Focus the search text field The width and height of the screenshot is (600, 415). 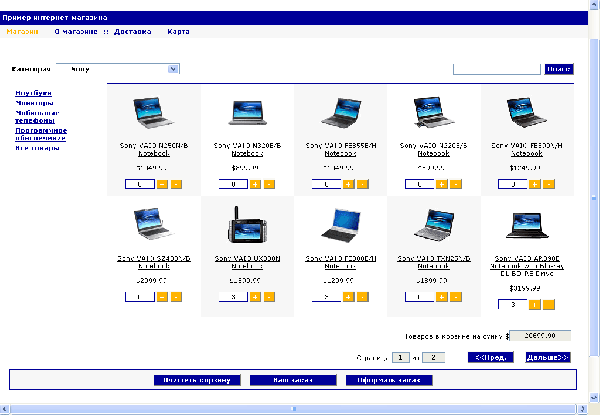click(x=497, y=69)
